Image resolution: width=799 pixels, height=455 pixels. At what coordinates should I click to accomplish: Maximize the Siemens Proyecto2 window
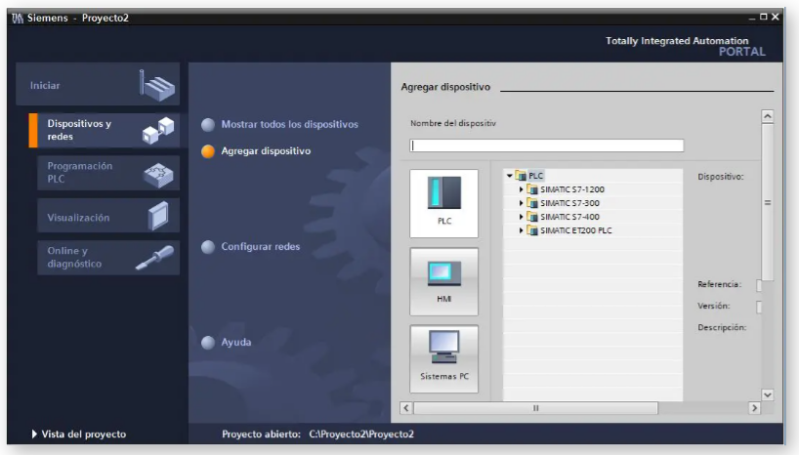[x=763, y=17]
